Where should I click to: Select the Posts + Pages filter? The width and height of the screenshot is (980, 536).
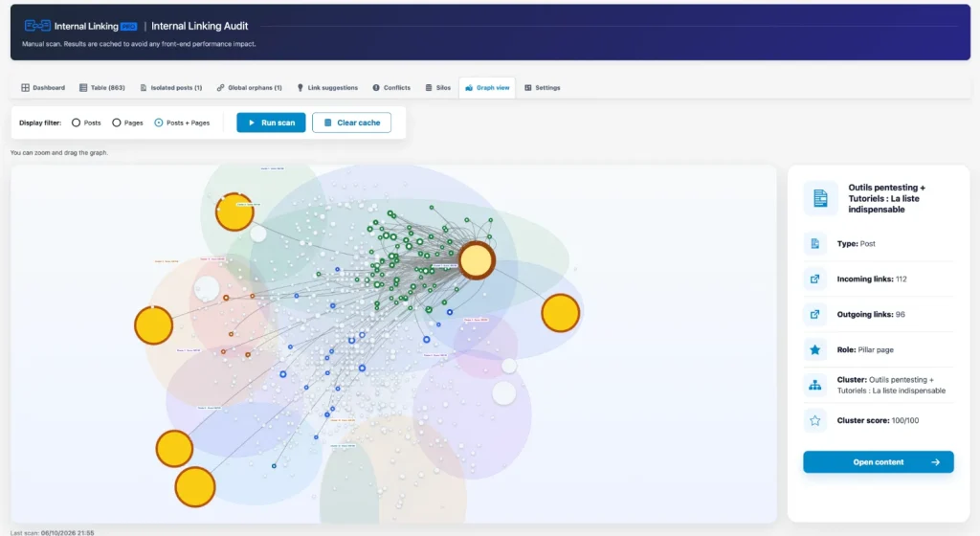159,123
